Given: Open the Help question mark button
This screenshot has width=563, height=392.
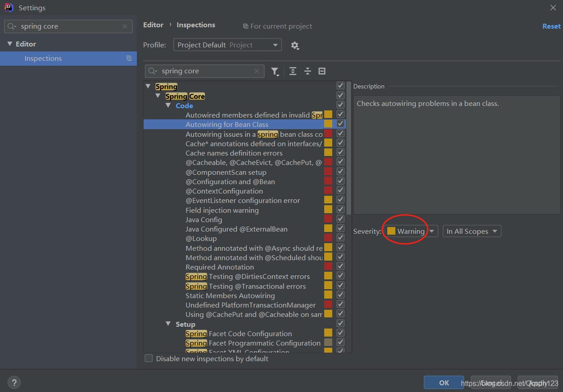Looking at the screenshot, I should click(14, 383).
